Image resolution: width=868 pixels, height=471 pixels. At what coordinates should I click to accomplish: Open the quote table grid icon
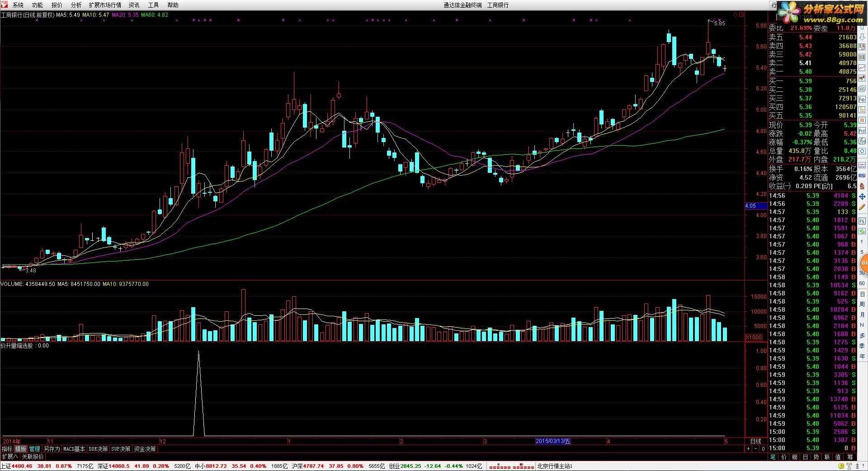point(862,57)
